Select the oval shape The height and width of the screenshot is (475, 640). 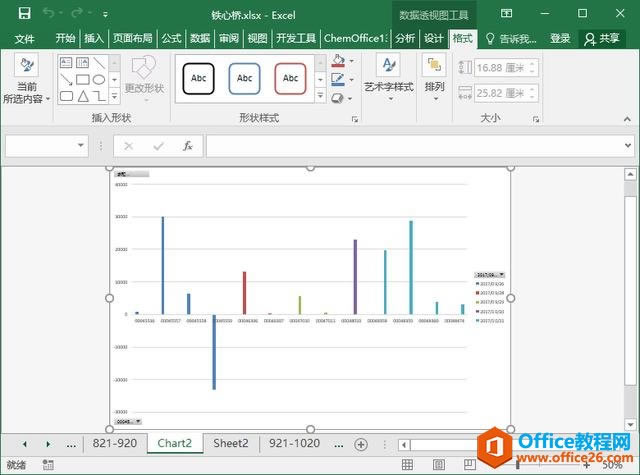tap(99, 80)
